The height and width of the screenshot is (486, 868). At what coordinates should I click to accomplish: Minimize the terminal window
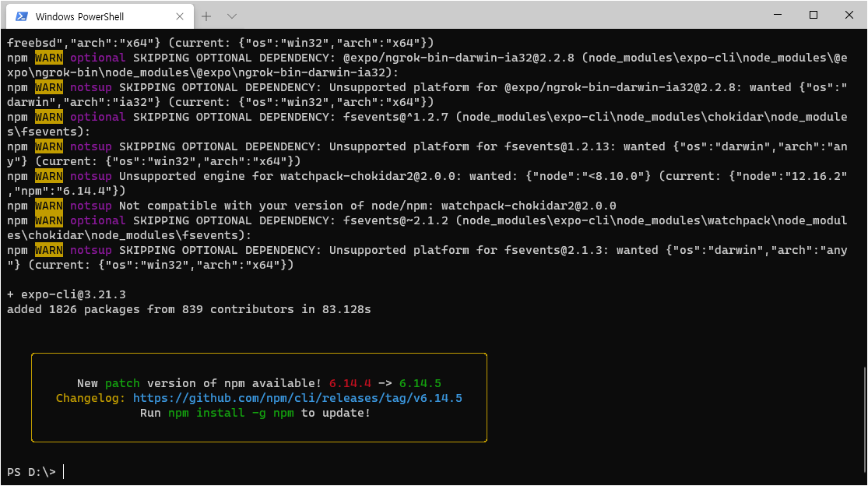[778, 15]
